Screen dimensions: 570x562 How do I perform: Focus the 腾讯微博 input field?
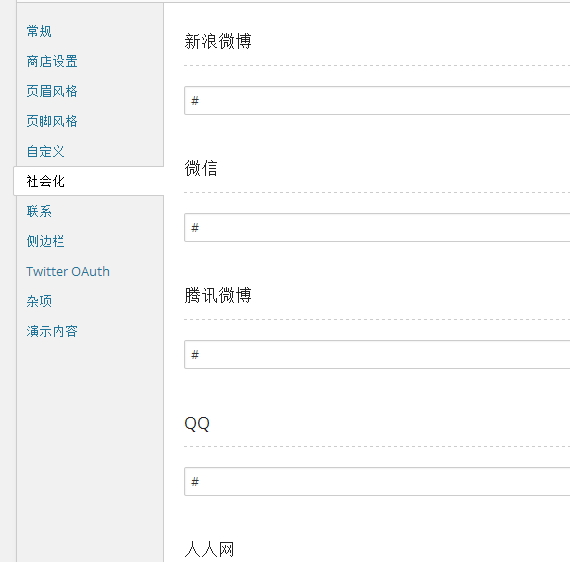point(377,354)
